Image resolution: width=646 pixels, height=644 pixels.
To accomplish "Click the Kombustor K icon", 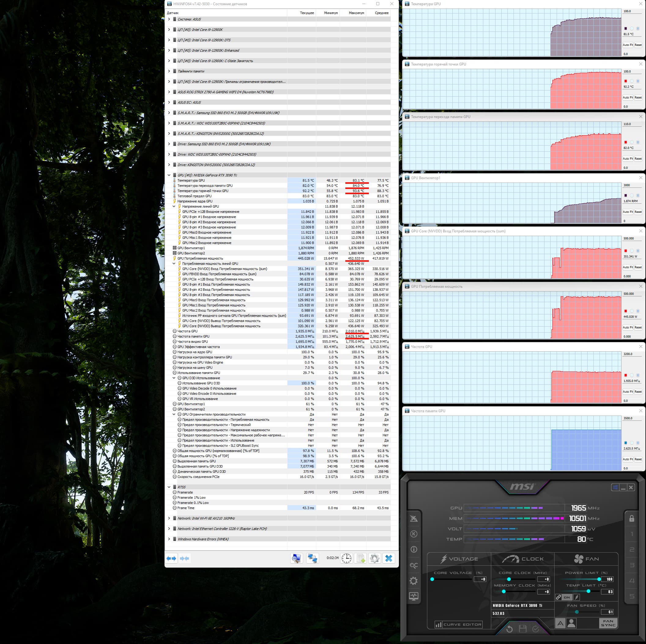I will (x=414, y=534).
